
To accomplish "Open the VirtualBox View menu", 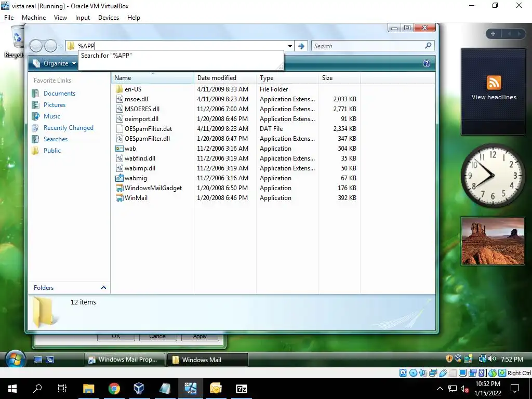I will (60, 18).
